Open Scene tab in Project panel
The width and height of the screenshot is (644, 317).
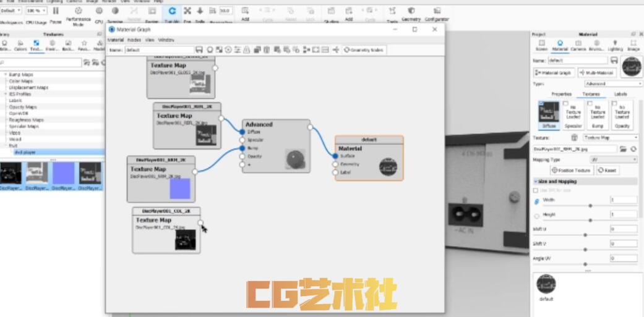[x=541, y=46]
